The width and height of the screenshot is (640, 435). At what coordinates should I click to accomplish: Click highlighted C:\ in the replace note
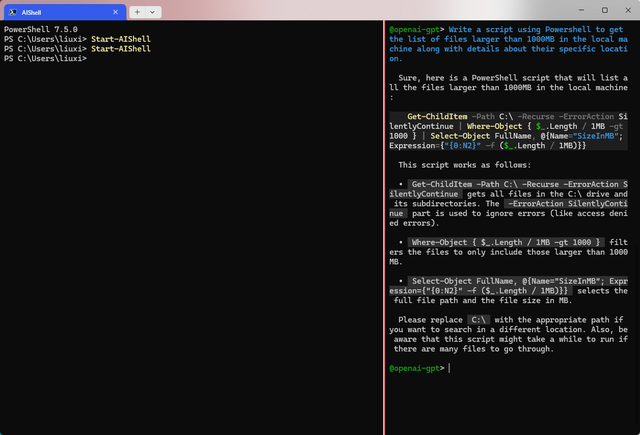[478, 320]
